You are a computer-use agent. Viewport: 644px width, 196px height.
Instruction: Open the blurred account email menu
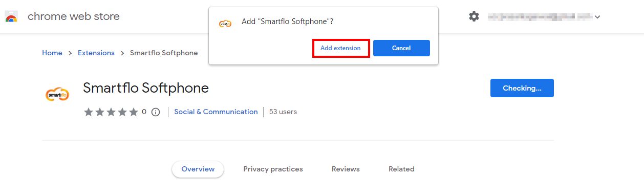[x=540, y=17]
